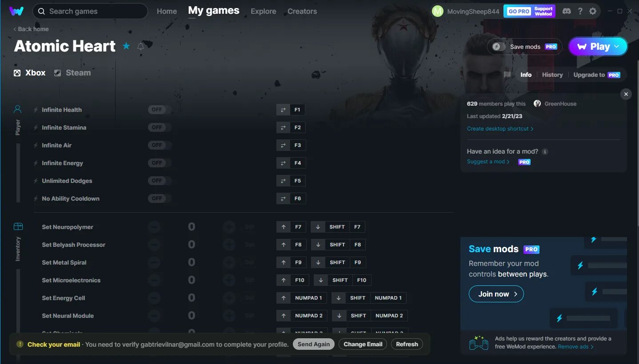Click the swap hotkey icon for F3
This screenshot has width=639, height=364.
pos(283,145)
